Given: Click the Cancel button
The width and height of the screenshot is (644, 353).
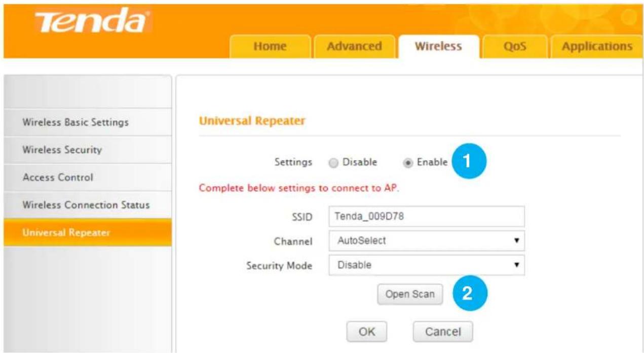Looking at the screenshot, I should (443, 332).
